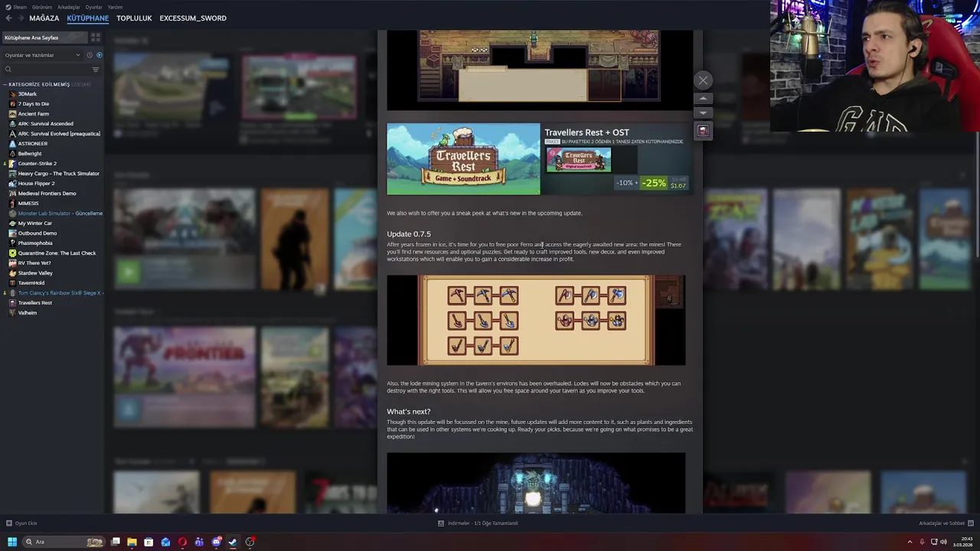Switch to the KÜTÜPHANE tab
The width and height of the screenshot is (980, 551).
pyautogui.click(x=87, y=18)
